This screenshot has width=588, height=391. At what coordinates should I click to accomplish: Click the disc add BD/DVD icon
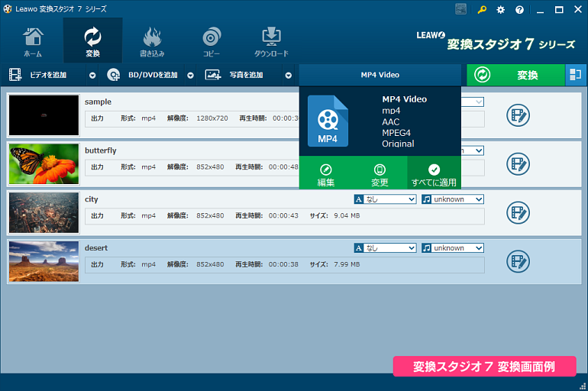point(114,75)
